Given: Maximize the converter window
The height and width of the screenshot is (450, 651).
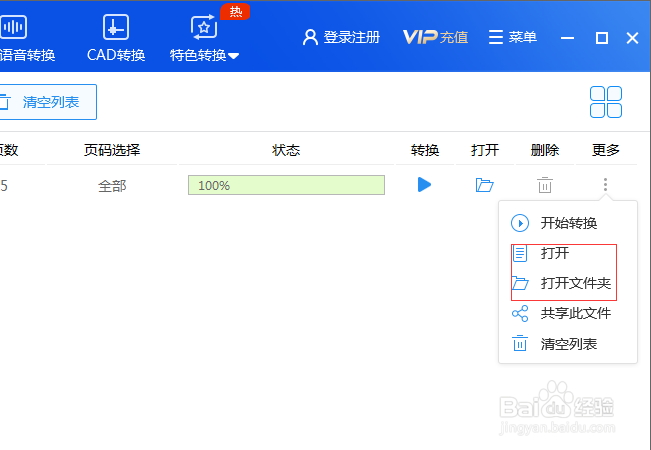Looking at the screenshot, I should coord(602,38).
